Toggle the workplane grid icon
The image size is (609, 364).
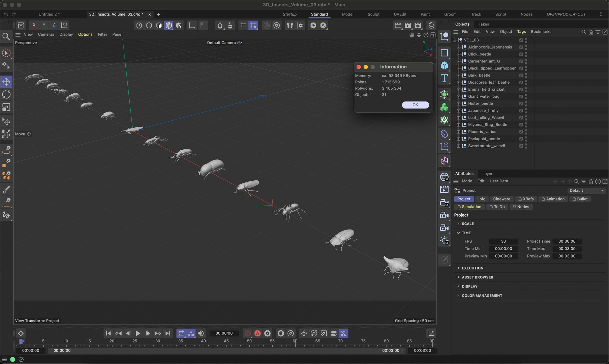[x=243, y=25]
